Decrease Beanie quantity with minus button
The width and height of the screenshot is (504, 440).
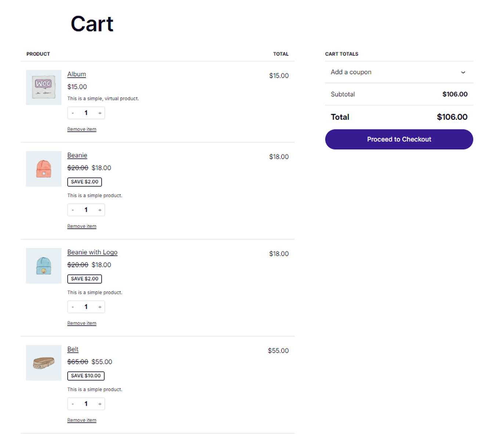[x=73, y=210]
